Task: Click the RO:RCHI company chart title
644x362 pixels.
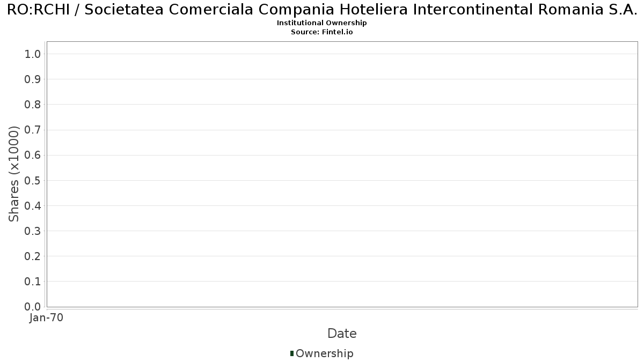Action: [322, 10]
